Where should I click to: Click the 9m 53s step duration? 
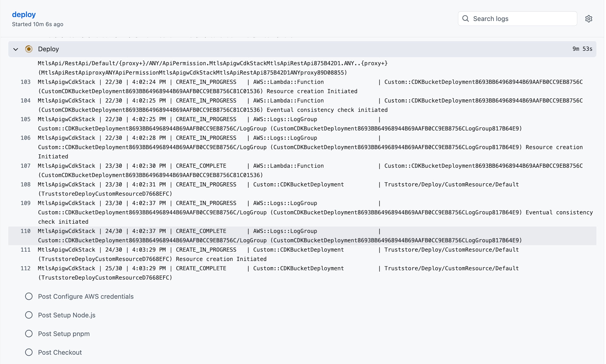point(582,49)
